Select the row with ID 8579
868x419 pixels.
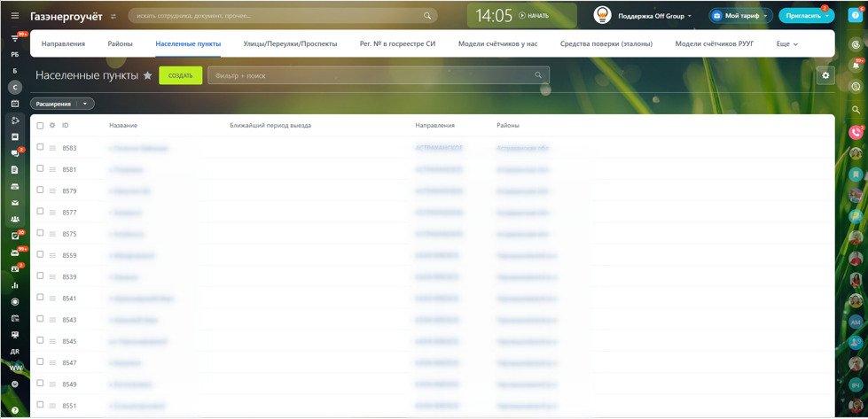pyautogui.click(x=40, y=190)
